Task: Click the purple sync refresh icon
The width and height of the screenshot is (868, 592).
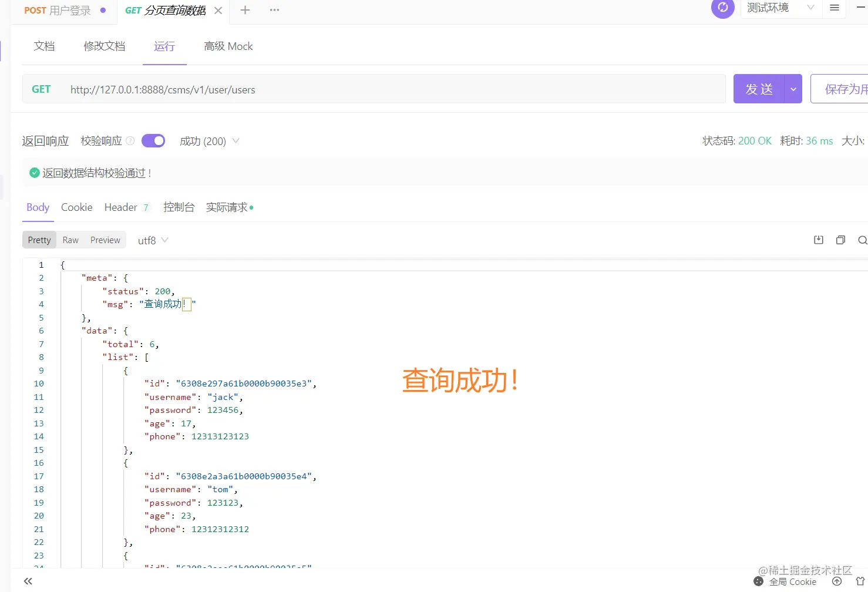Action: pos(723,8)
